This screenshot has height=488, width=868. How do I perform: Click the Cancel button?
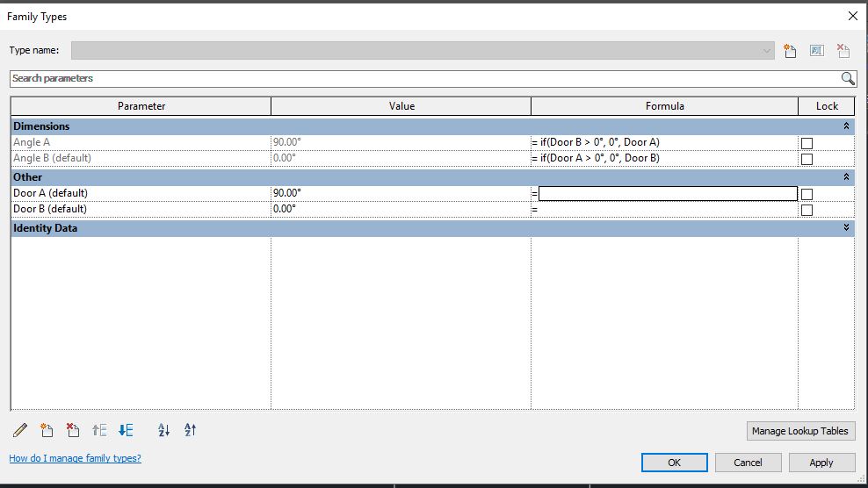[x=748, y=463]
